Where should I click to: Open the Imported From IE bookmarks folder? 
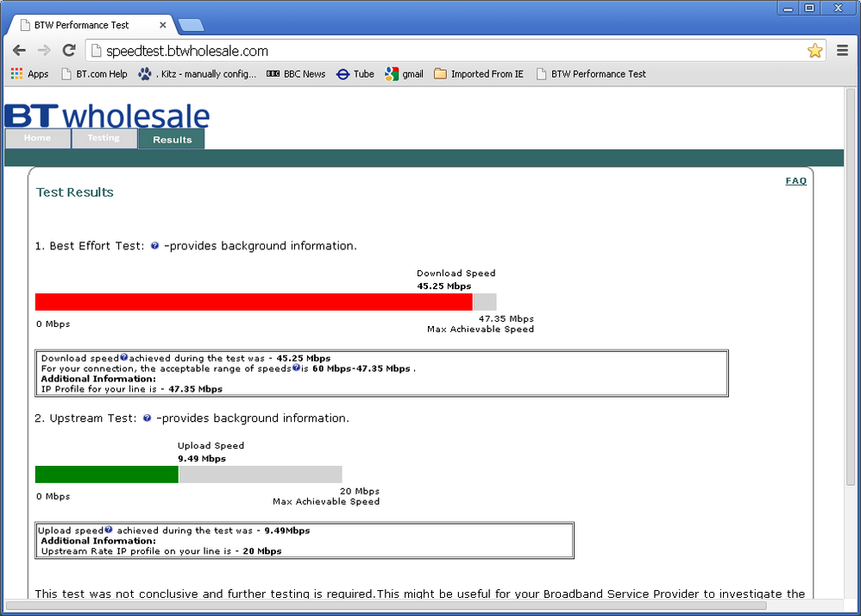tap(479, 73)
